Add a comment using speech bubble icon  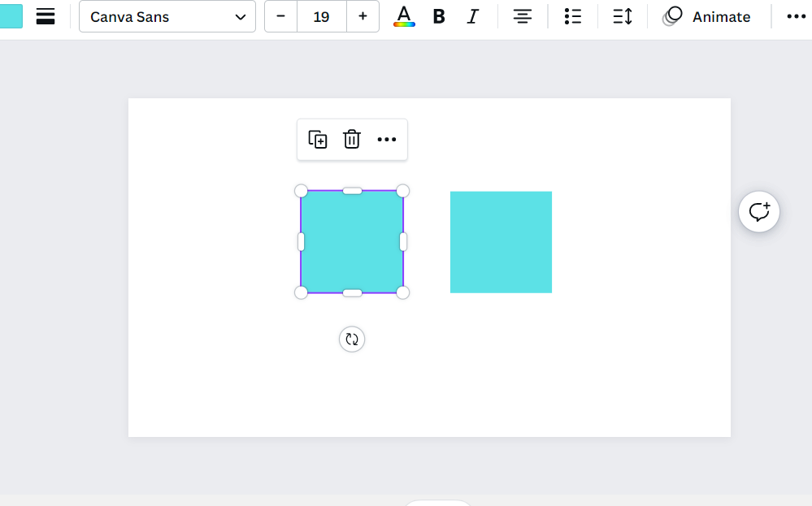759,212
